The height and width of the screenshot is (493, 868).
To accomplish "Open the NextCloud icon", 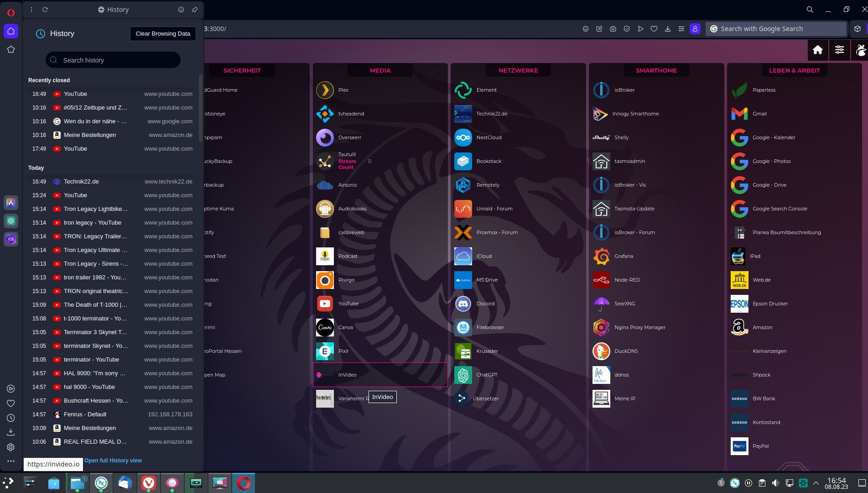I will pos(463,137).
